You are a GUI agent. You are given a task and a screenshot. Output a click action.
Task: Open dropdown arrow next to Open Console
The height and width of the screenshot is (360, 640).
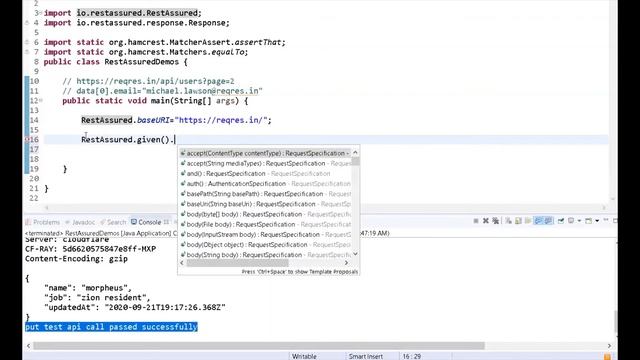(597, 221)
